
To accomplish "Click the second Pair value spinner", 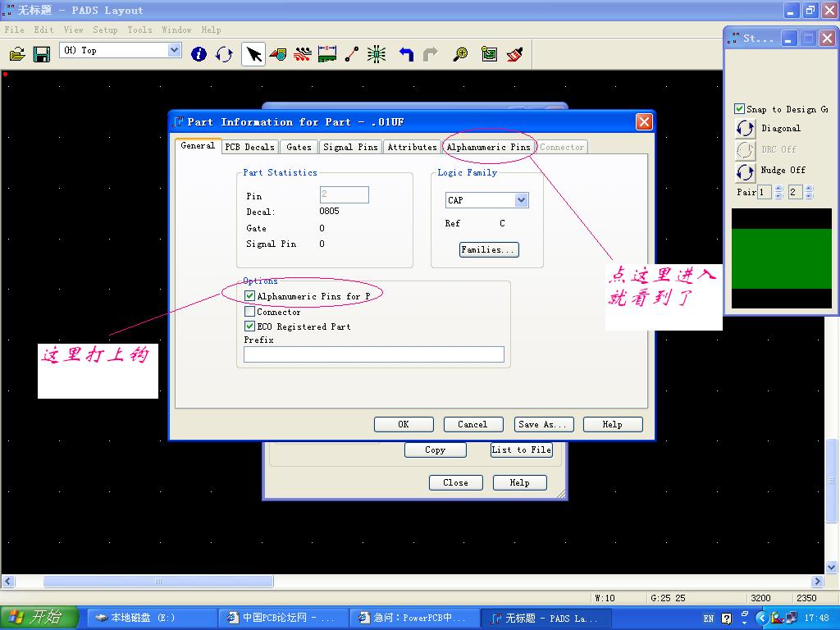I will [809, 192].
